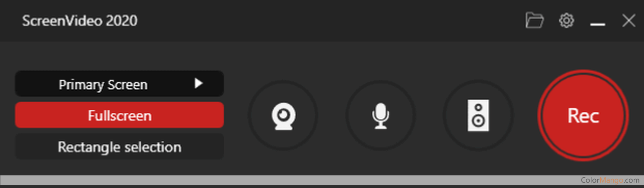Click the ScreenVideo 2020 title text
Image resolution: width=644 pixels, height=188 pixels.
[x=80, y=21]
